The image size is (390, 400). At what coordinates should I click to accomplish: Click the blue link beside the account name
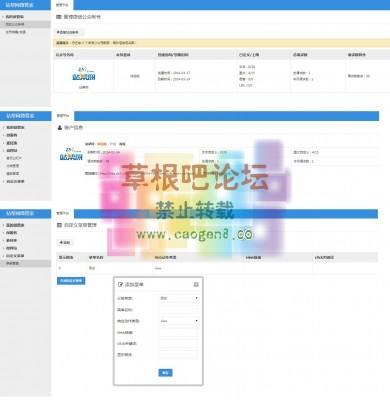[113, 144]
